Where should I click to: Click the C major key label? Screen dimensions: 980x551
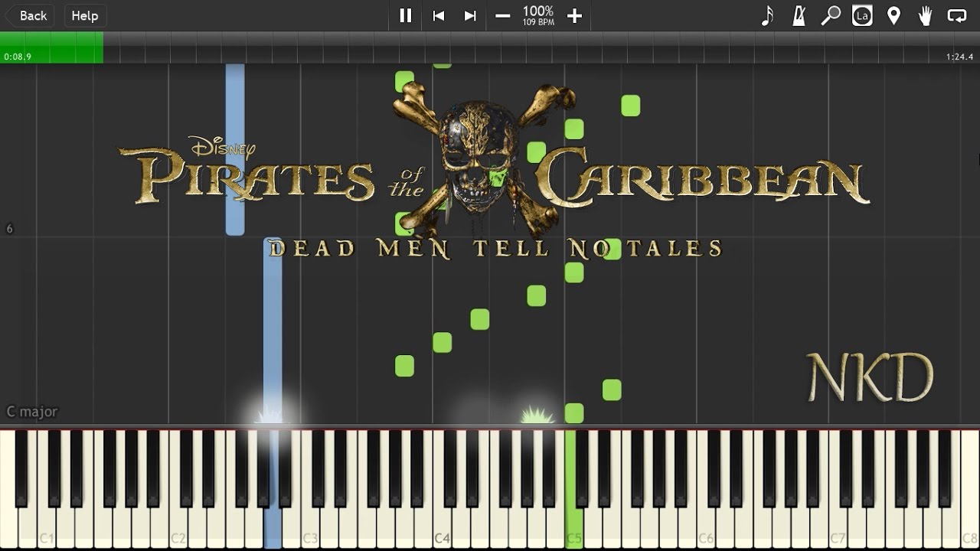tap(32, 412)
